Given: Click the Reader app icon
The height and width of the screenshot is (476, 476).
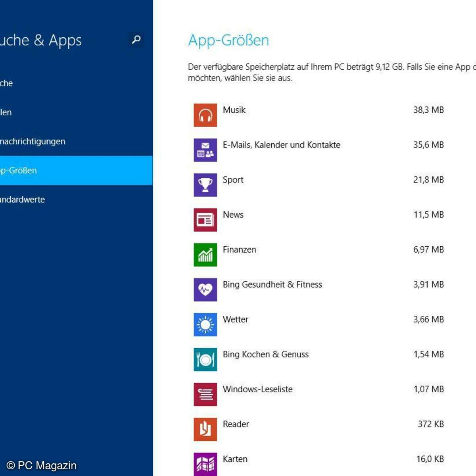Looking at the screenshot, I should 205,429.
